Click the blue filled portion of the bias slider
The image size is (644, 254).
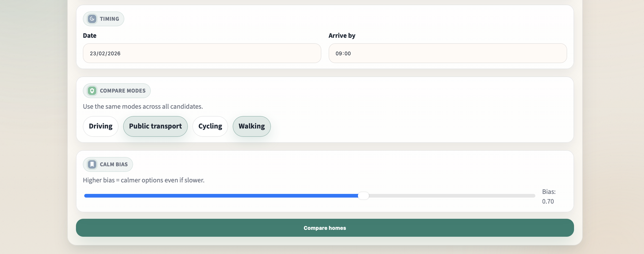pyautogui.click(x=225, y=196)
